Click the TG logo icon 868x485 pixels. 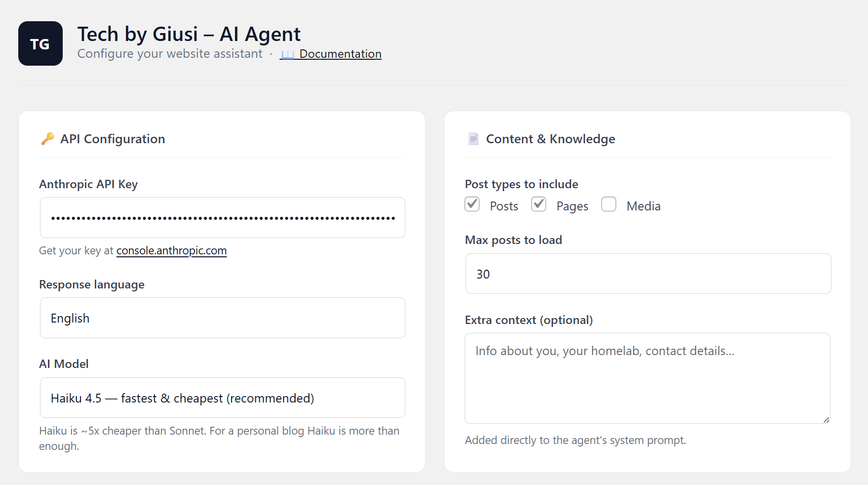pos(40,43)
